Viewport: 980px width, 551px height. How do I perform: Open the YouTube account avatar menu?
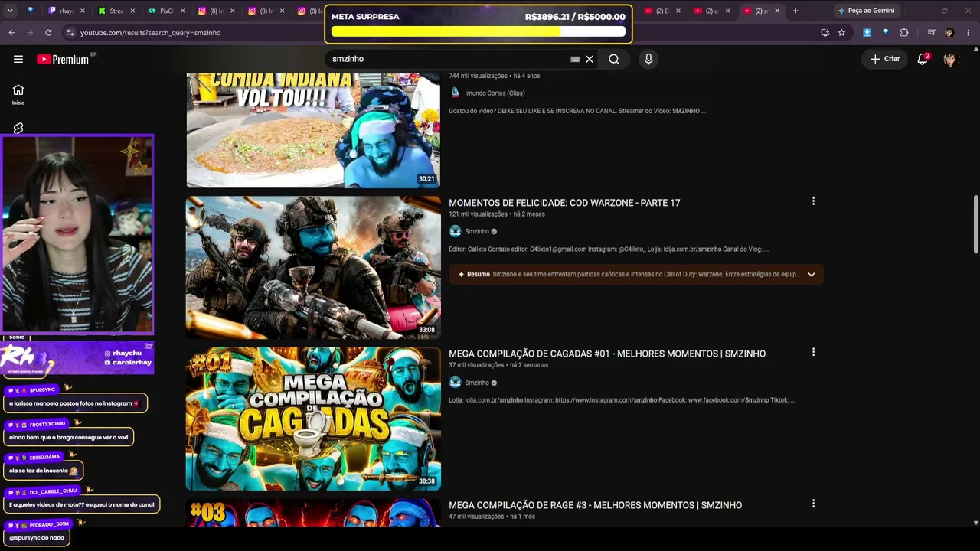[x=951, y=59]
